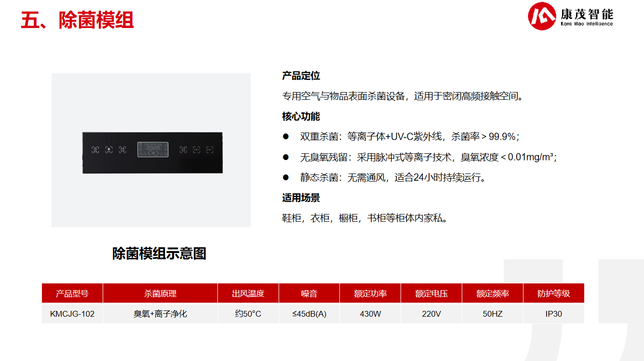Click the Kang Mao Intelligence red logo
Viewport: 644px width, 361px height.
(542, 16)
